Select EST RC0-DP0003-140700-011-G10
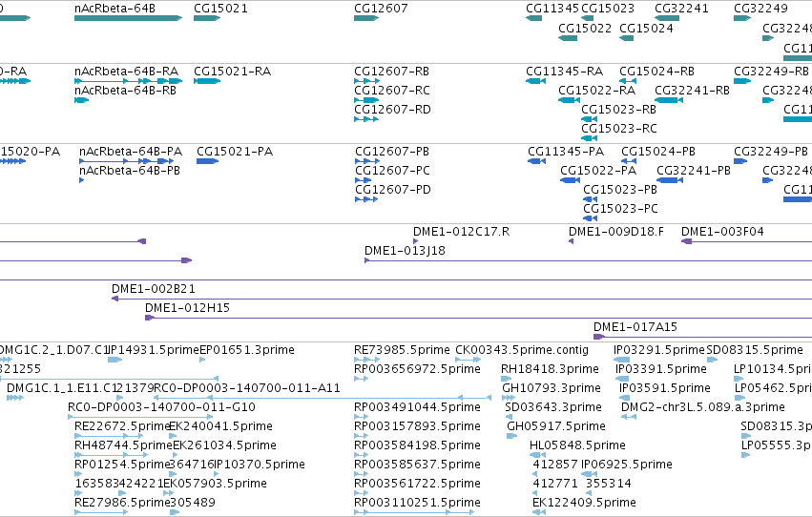This screenshot has height=517, width=812. [140, 417]
